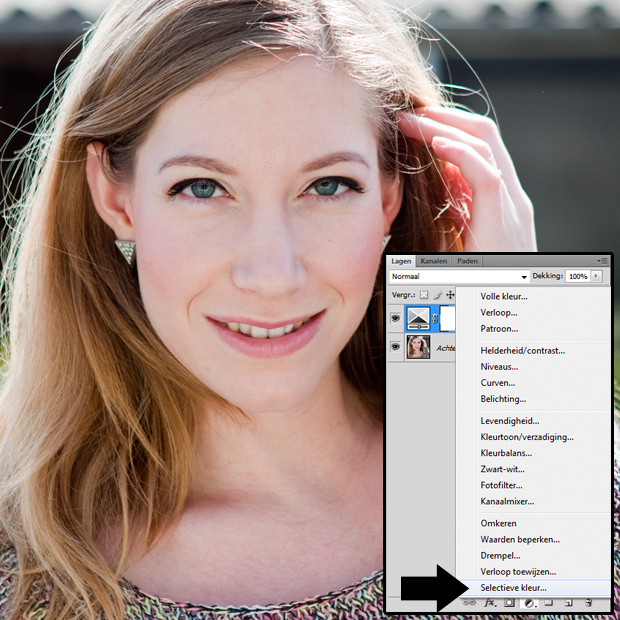Open the fx layer styles button
Image resolution: width=620 pixels, height=620 pixels.
(x=490, y=603)
